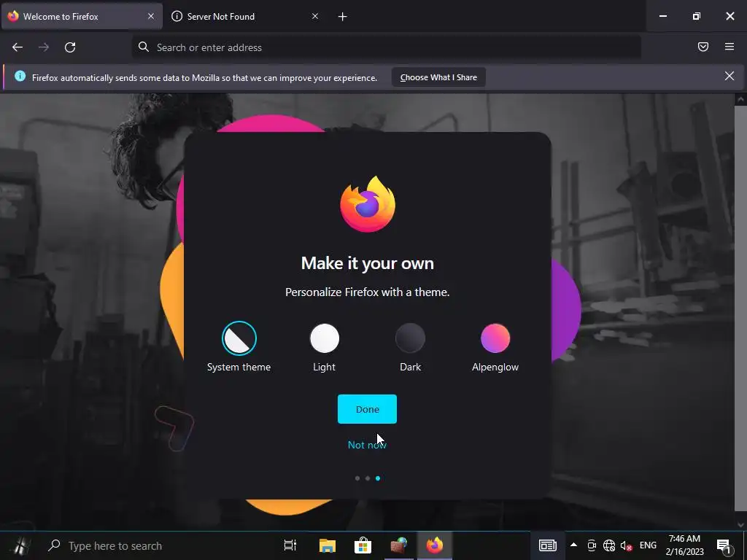Reload the current page
The height and width of the screenshot is (560, 747).
pos(70,47)
